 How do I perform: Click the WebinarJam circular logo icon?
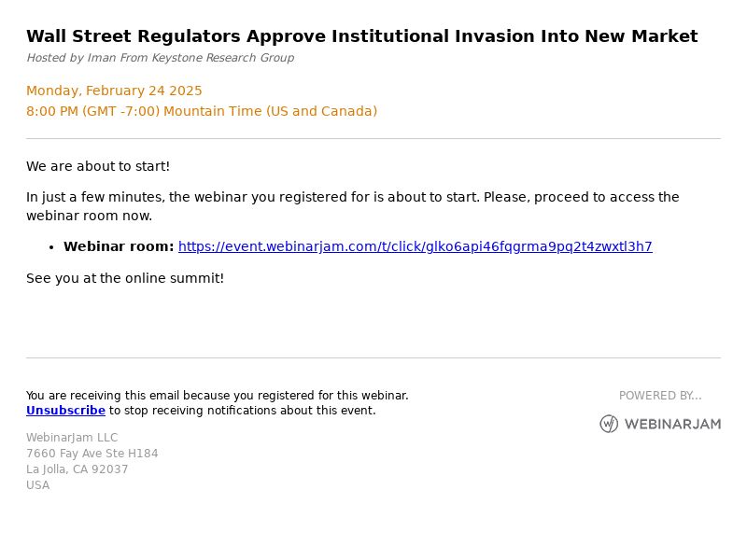click(609, 424)
